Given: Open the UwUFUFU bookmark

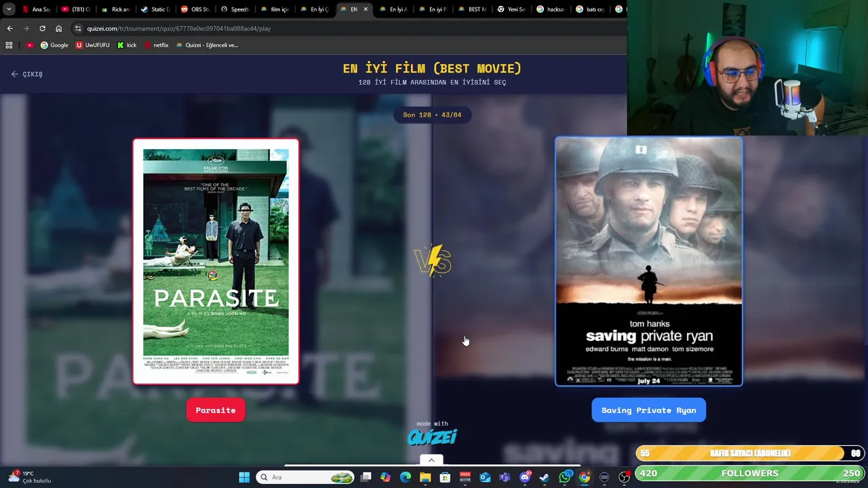Looking at the screenshot, I should 92,45.
